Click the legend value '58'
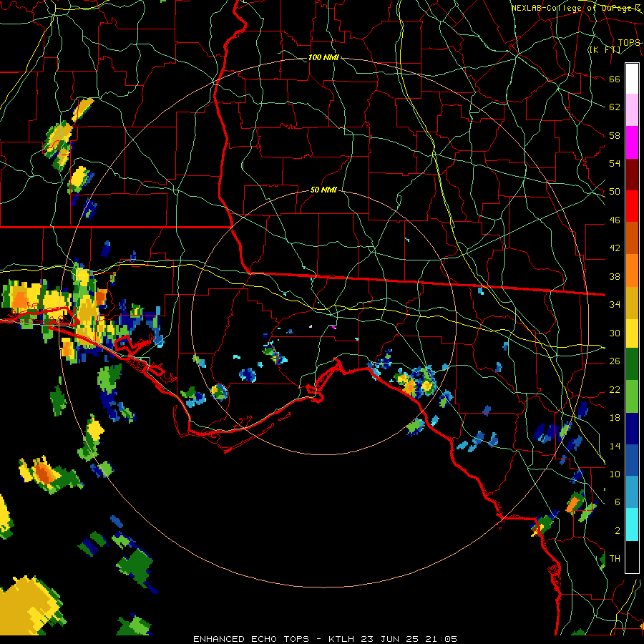This screenshot has width=644, height=644. [615, 135]
